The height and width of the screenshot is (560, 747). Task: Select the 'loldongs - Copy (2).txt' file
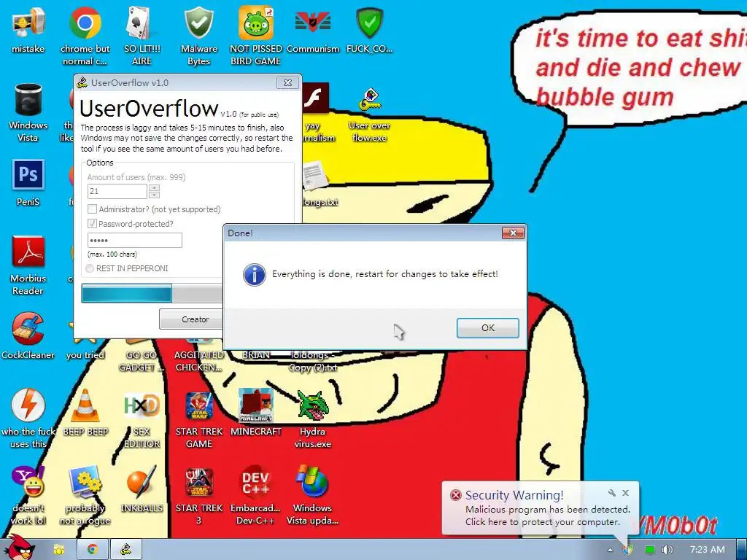coord(312,362)
